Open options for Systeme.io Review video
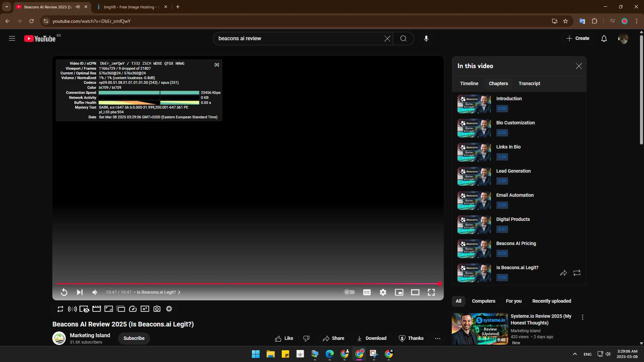This screenshot has height=362, width=644. coord(582,317)
